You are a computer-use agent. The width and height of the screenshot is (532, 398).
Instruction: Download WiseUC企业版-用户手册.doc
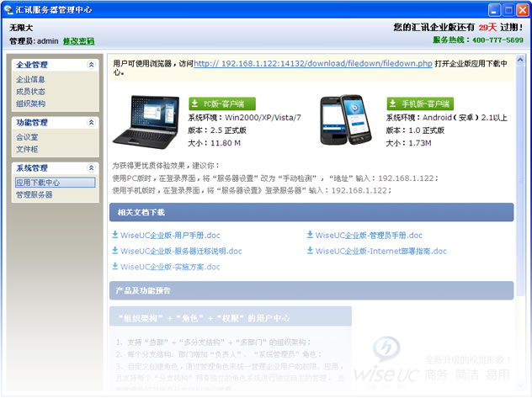170,235
